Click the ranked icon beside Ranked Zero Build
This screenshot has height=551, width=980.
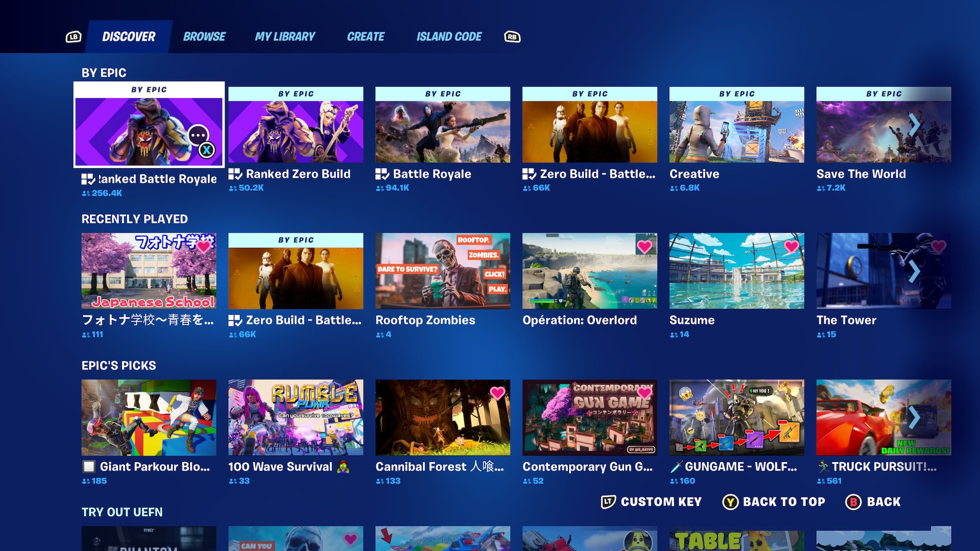click(235, 174)
